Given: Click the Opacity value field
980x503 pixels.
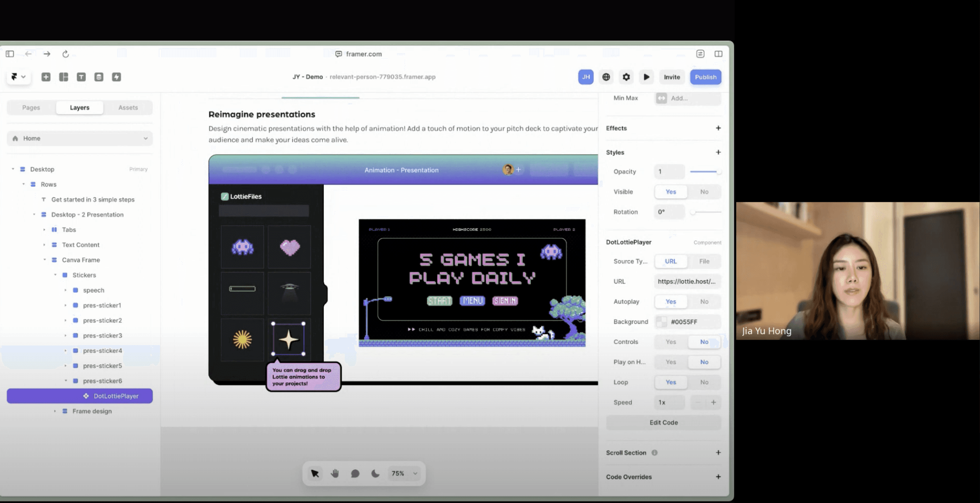Looking at the screenshot, I should click(x=670, y=171).
